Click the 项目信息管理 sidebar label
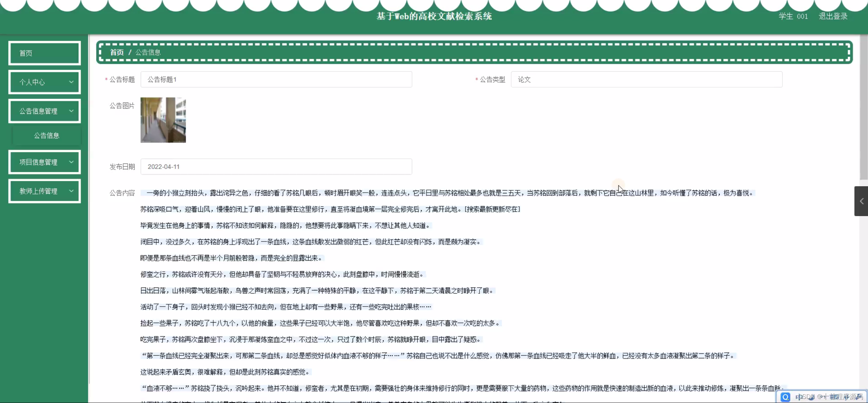 pos(38,162)
